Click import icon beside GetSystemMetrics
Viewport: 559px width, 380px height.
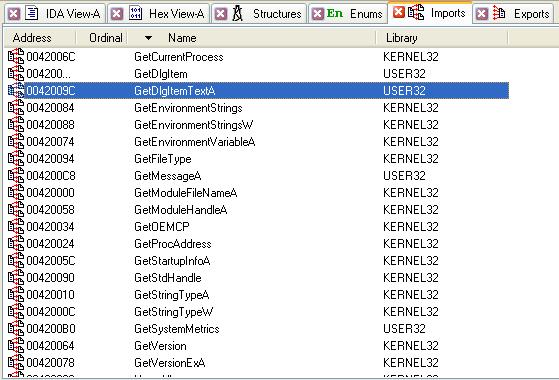coord(16,329)
